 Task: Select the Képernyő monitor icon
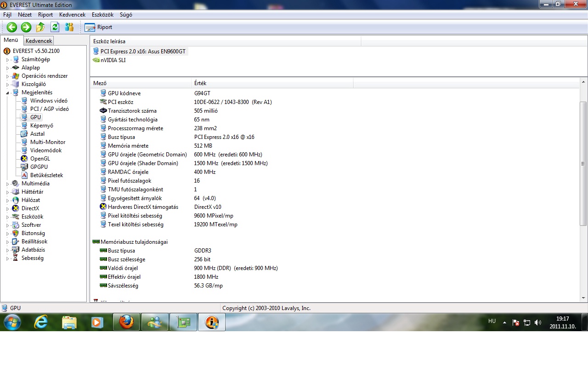pos(24,126)
